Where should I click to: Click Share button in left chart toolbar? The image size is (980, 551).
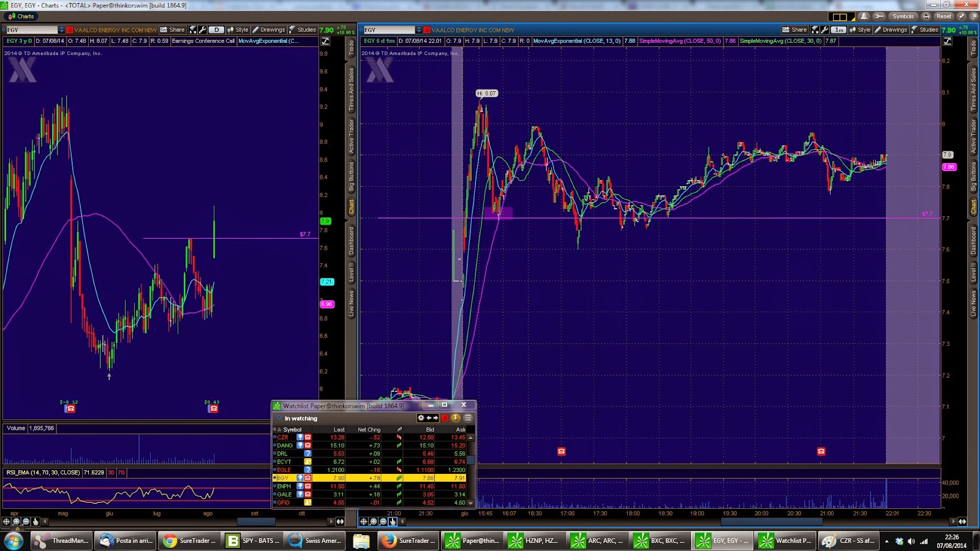click(173, 29)
